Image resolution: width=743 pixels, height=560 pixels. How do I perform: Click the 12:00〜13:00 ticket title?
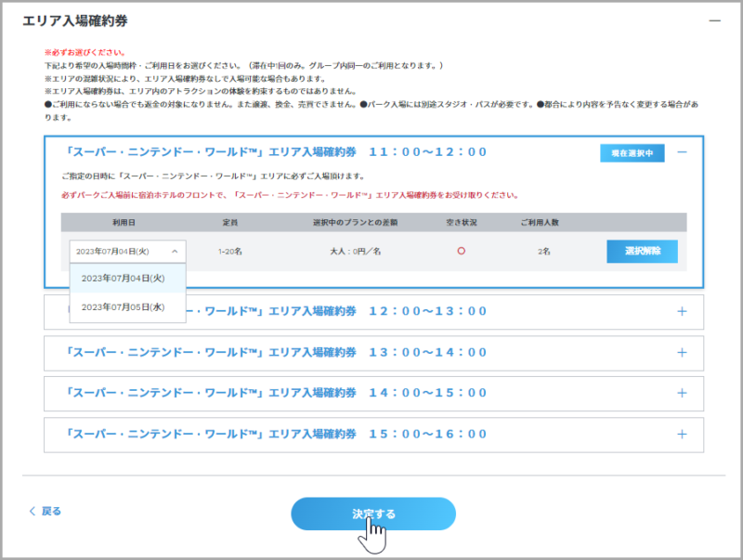[x=337, y=311]
